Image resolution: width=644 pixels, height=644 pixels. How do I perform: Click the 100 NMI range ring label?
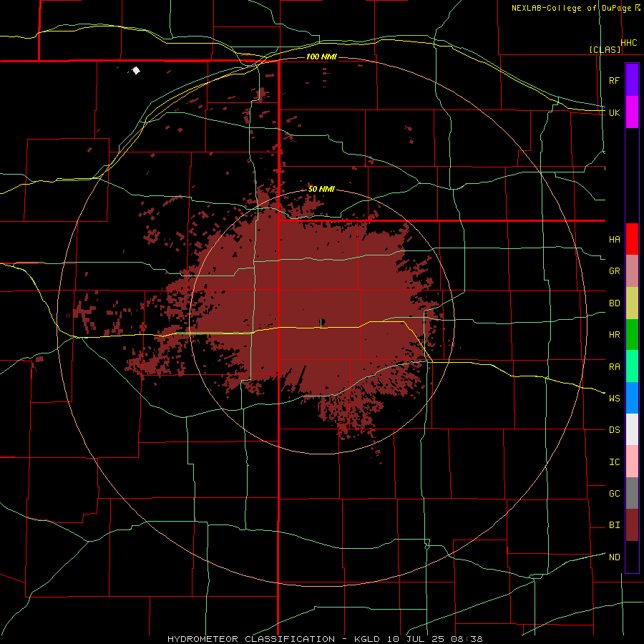point(321,57)
